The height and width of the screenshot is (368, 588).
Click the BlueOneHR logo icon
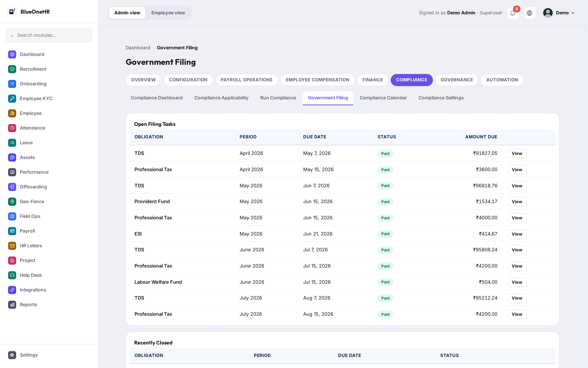tap(12, 11)
